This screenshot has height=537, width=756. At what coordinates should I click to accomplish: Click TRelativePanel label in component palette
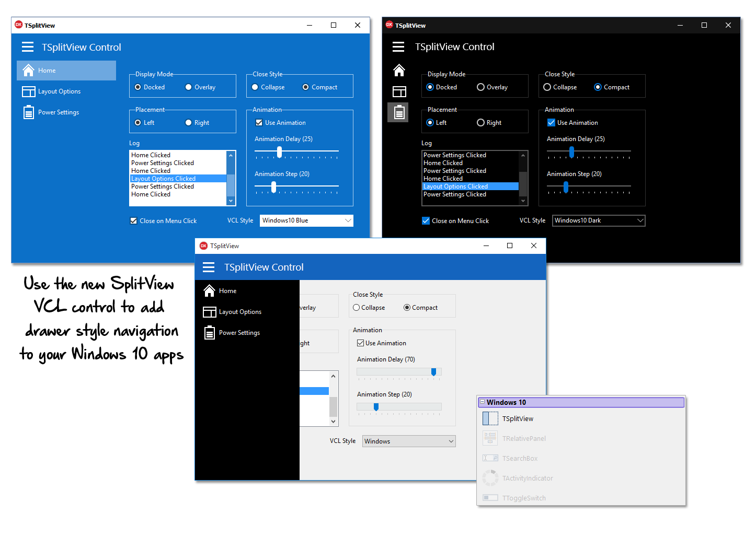click(524, 439)
